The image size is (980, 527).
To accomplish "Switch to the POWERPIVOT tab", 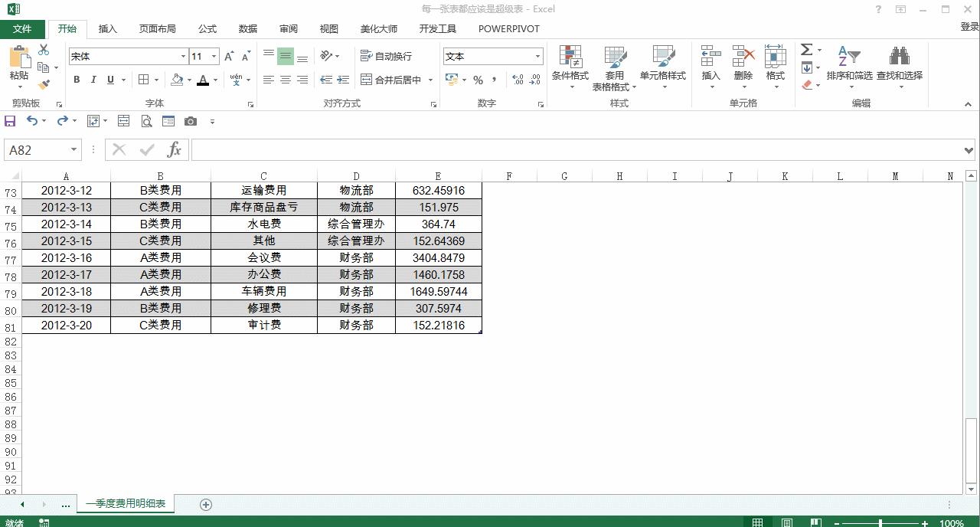I will point(509,28).
